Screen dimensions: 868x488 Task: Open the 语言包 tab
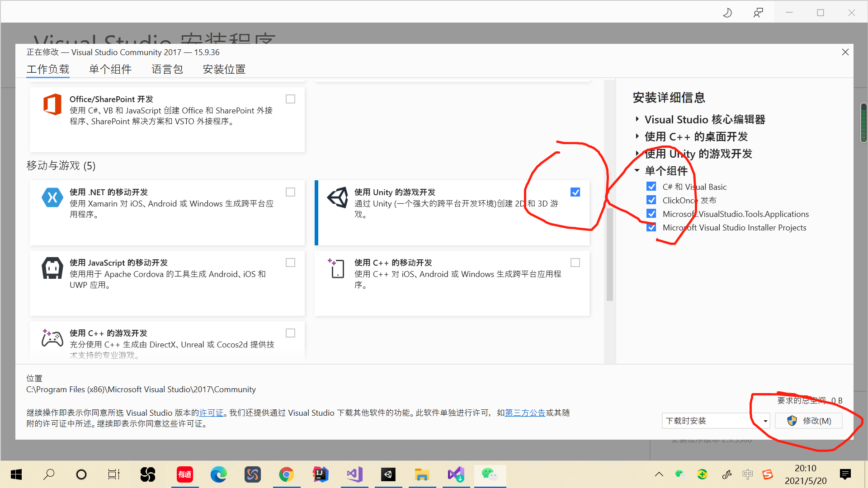tap(167, 69)
